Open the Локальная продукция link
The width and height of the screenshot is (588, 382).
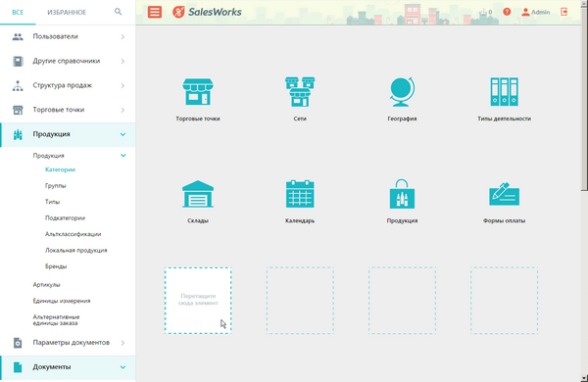click(x=75, y=250)
